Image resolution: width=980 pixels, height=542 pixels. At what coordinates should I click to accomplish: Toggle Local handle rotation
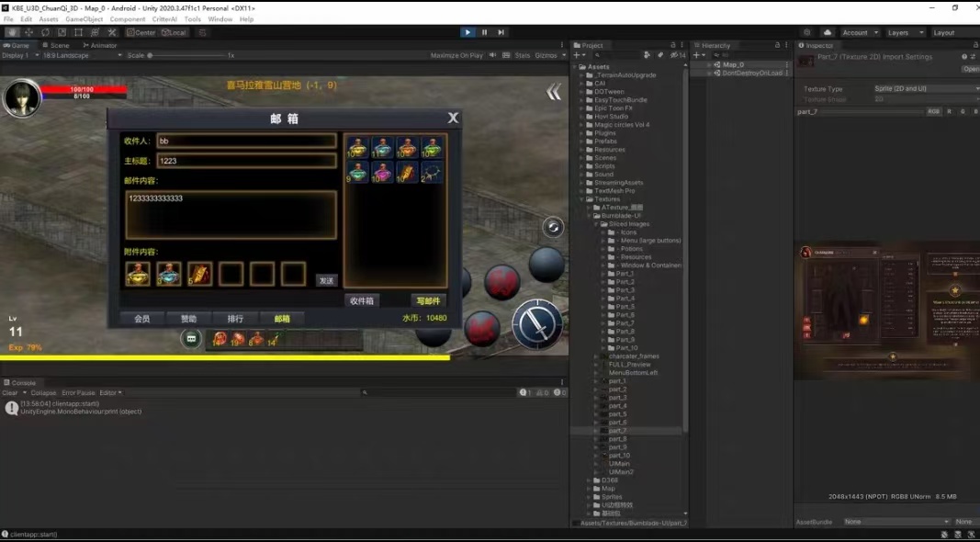(x=174, y=32)
